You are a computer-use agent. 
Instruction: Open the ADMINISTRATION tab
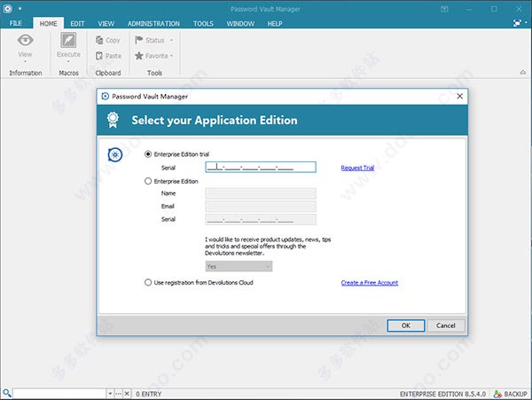click(x=153, y=23)
